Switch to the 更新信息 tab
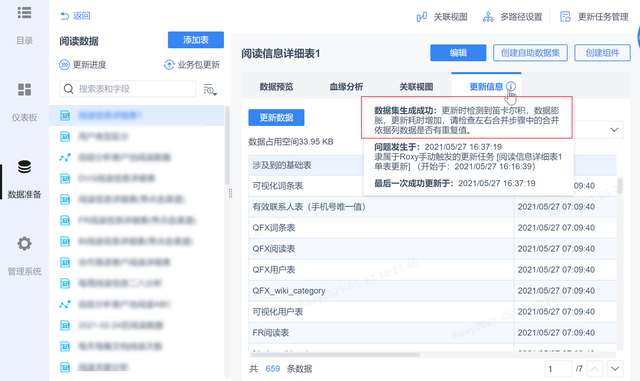 tap(486, 87)
